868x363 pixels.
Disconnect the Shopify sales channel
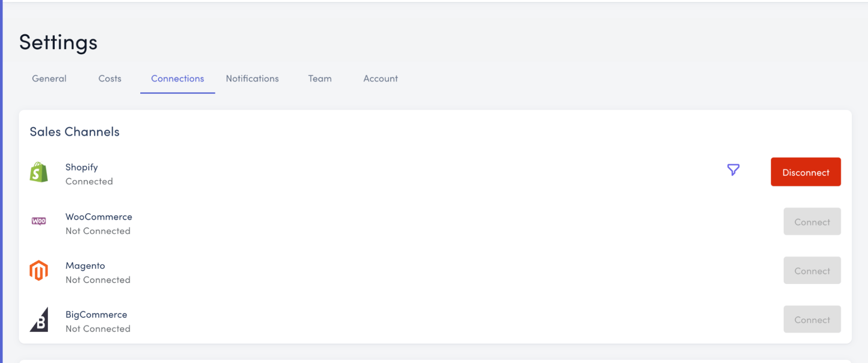pos(805,172)
